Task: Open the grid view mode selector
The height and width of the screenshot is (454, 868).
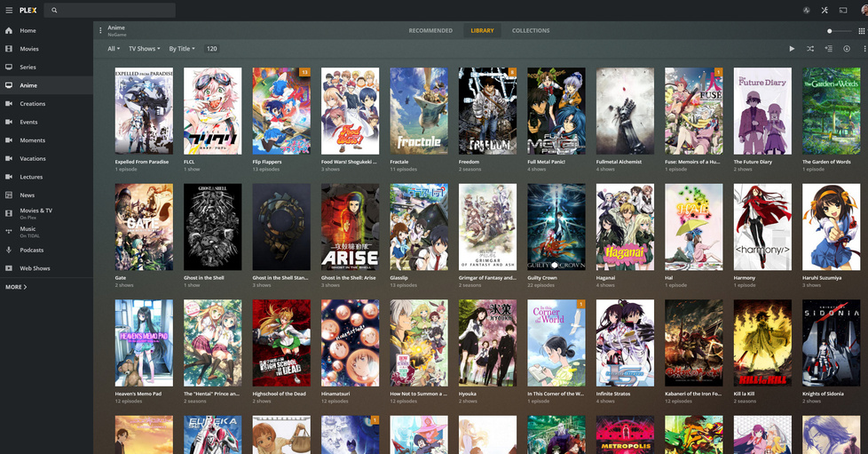Action: (x=862, y=31)
